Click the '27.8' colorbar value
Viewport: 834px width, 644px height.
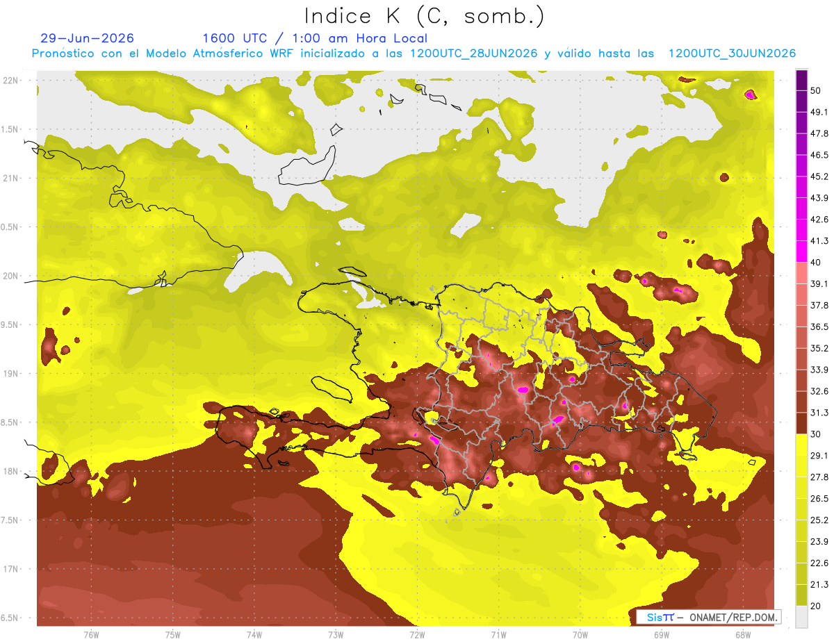click(x=819, y=477)
